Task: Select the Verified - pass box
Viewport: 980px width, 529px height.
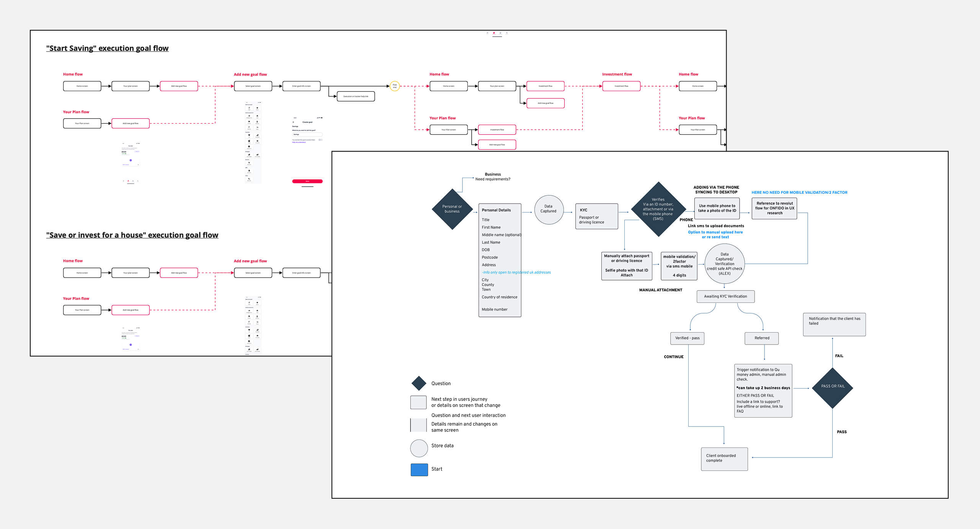Action: tap(687, 338)
